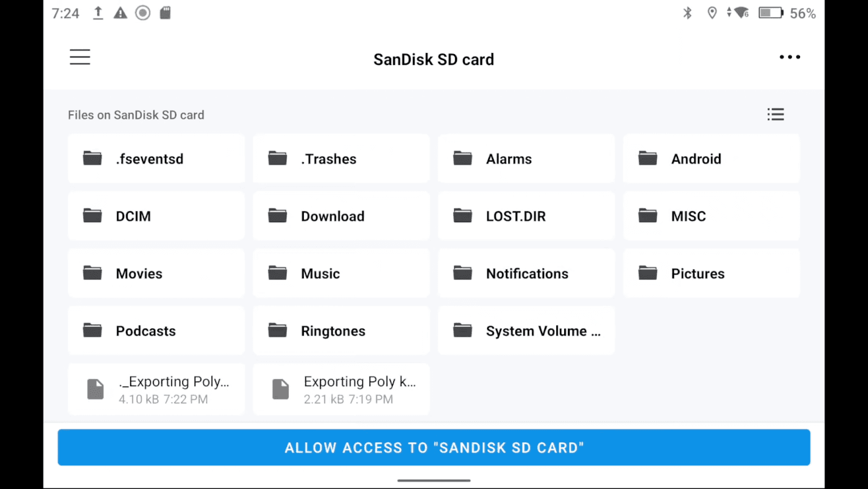The width and height of the screenshot is (868, 489).
Task: Open the hamburger navigation menu
Action: click(x=80, y=57)
